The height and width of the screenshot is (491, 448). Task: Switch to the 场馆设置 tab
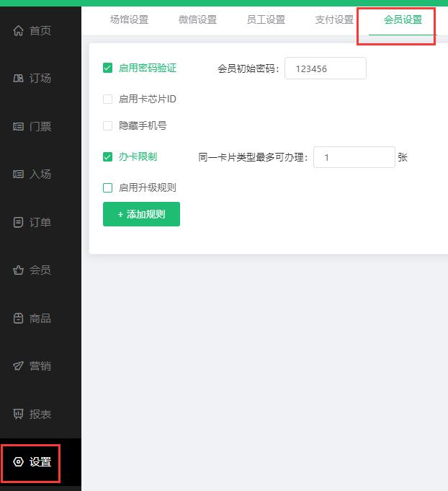[129, 19]
